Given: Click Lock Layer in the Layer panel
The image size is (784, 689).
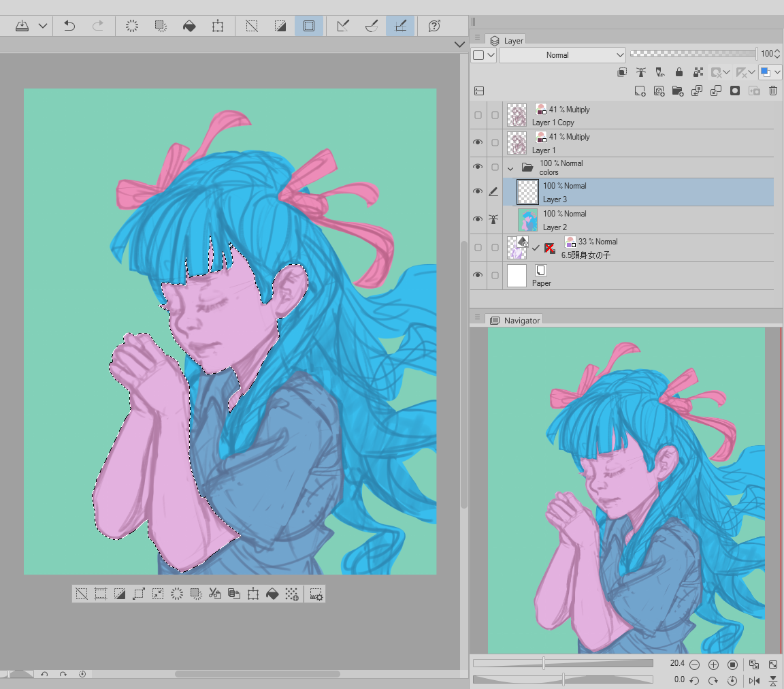Looking at the screenshot, I should pyautogui.click(x=679, y=72).
